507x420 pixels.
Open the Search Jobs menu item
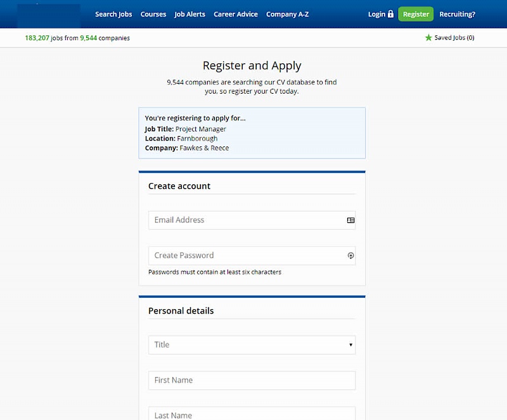[113, 14]
